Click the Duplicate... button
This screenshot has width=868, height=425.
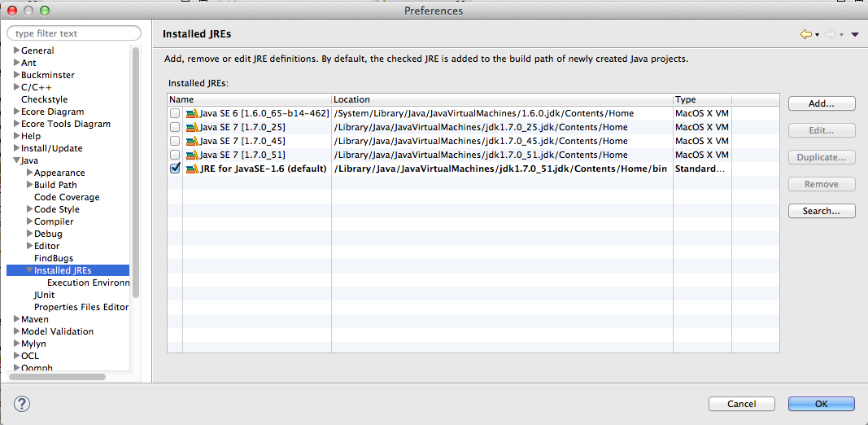pyautogui.click(x=822, y=157)
